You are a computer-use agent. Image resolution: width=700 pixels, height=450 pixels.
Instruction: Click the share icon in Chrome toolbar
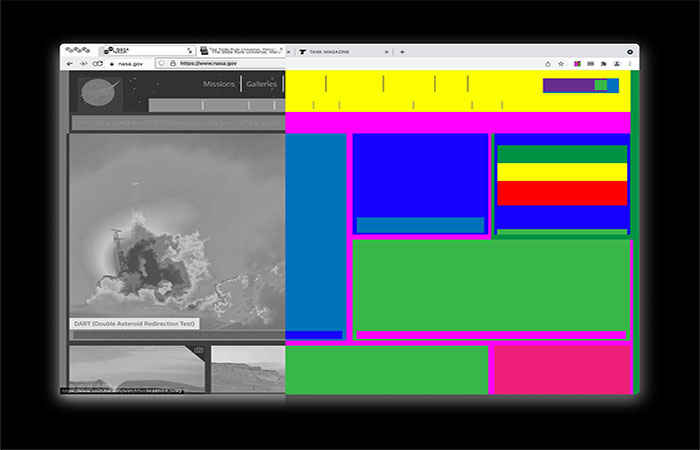pos(548,63)
